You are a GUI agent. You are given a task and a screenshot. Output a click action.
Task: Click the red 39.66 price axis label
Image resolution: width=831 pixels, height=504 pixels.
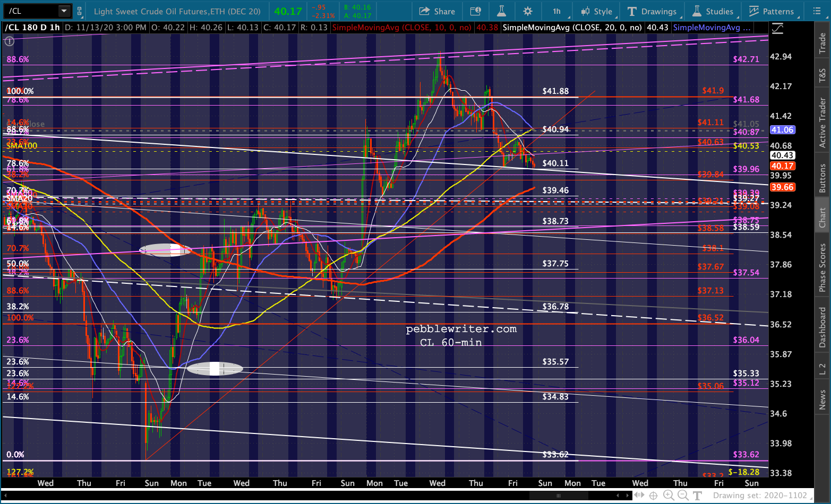pos(782,187)
